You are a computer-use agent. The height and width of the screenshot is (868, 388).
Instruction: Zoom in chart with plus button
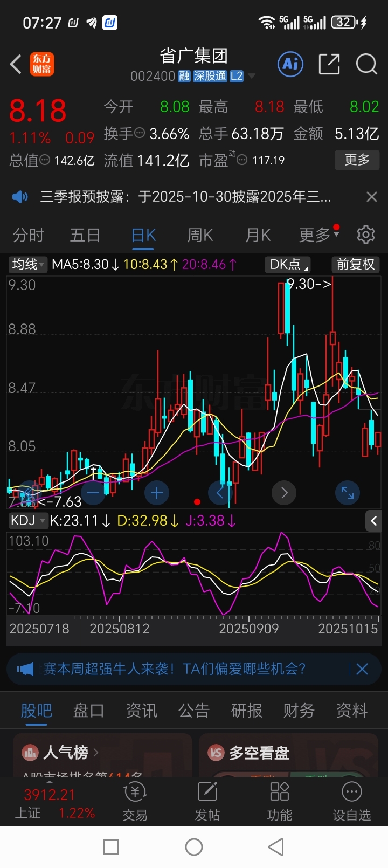(x=157, y=493)
